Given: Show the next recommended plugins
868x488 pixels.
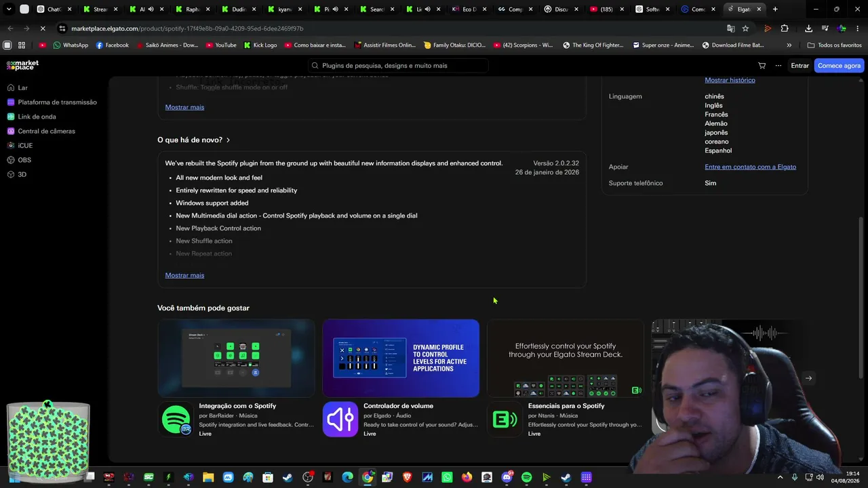Looking at the screenshot, I should [808, 378].
